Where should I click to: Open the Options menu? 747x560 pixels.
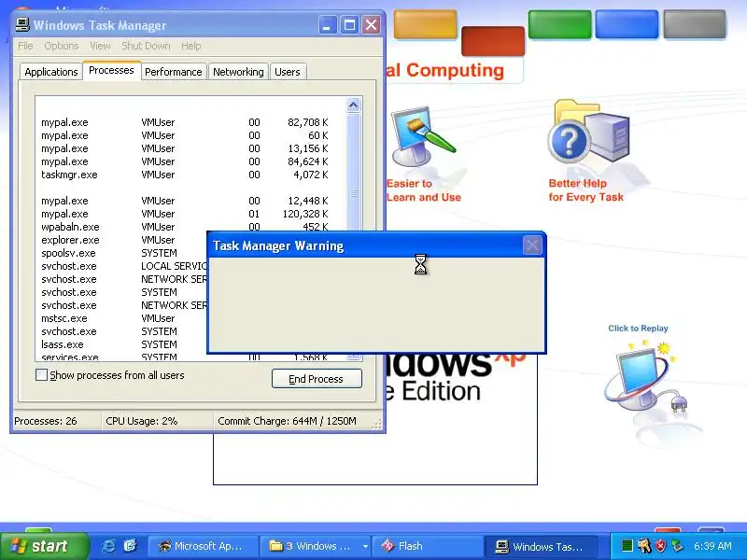tap(62, 46)
